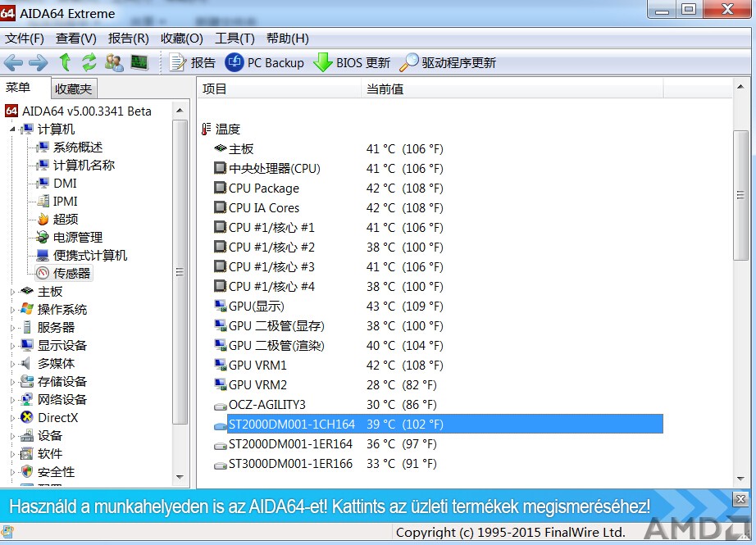Image resolution: width=756 pixels, height=545 pixels.
Task: Select 系统概述 in the tree
Action: (x=78, y=147)
